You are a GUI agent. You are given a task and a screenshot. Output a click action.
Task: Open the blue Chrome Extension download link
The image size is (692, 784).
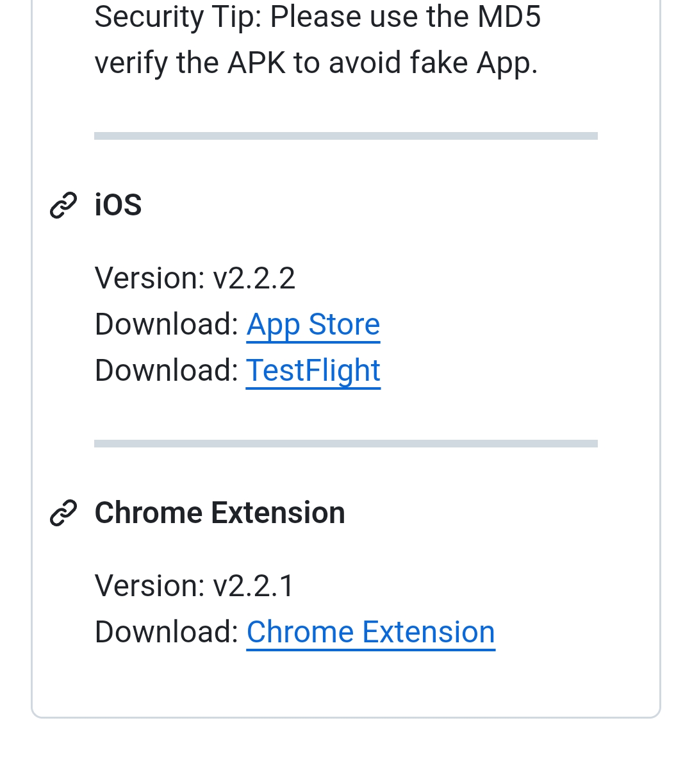pos(370,632)
